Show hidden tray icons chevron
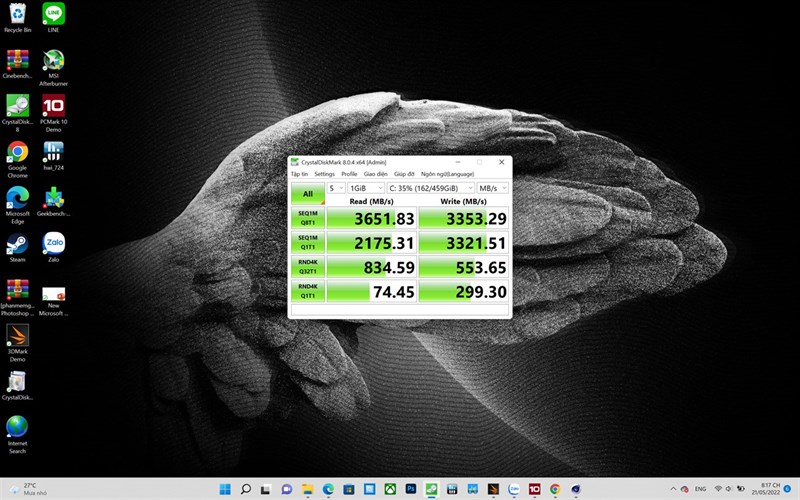800x500 pixels. point(673,489)
